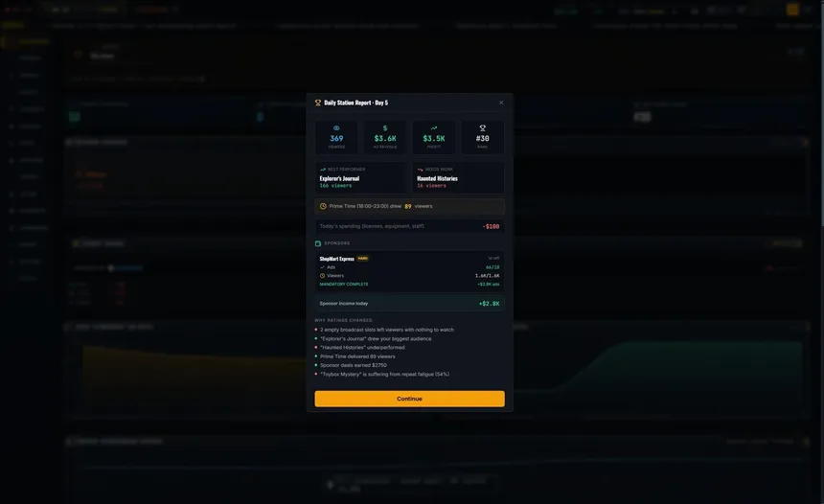Click the Explorer's Journal biggest audience note
The height and width of the screenshot is (504, 824).
click(x=376, y=338)
